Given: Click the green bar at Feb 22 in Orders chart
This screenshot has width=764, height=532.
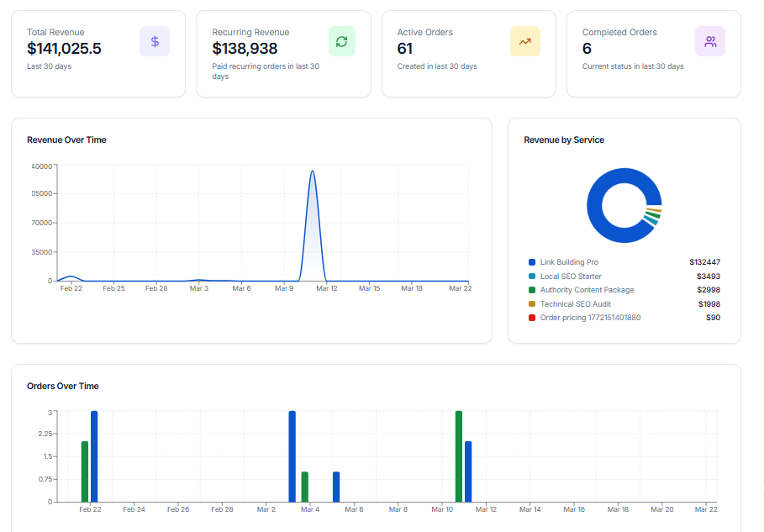Looking at the screenshot, I should 85,471.
